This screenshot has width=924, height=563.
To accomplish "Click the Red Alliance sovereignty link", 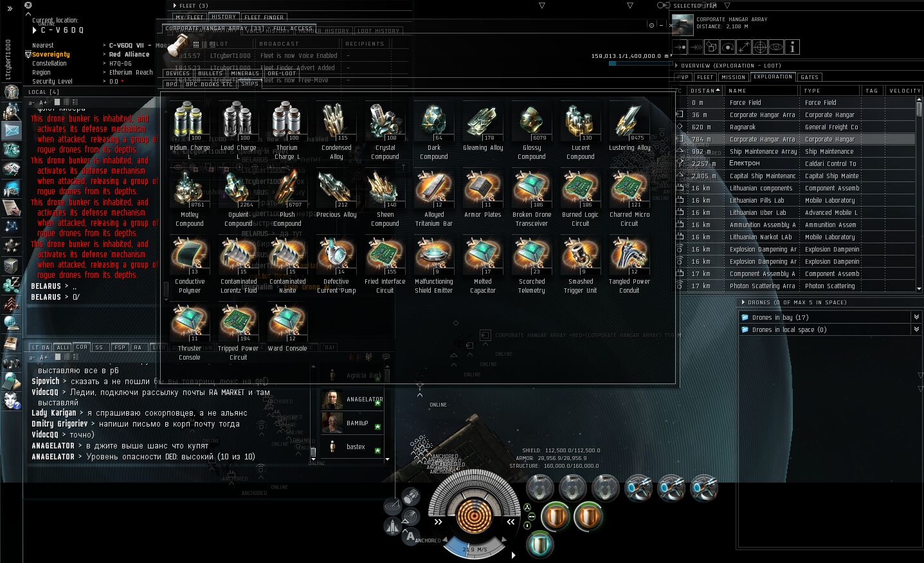I will (x=129, y=55).
